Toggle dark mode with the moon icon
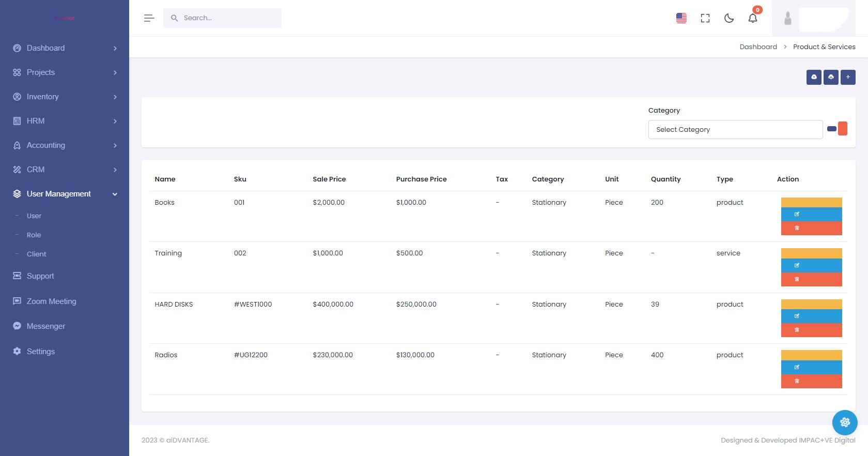The height and width of the screenshot is (456, 868). [729, 18]
